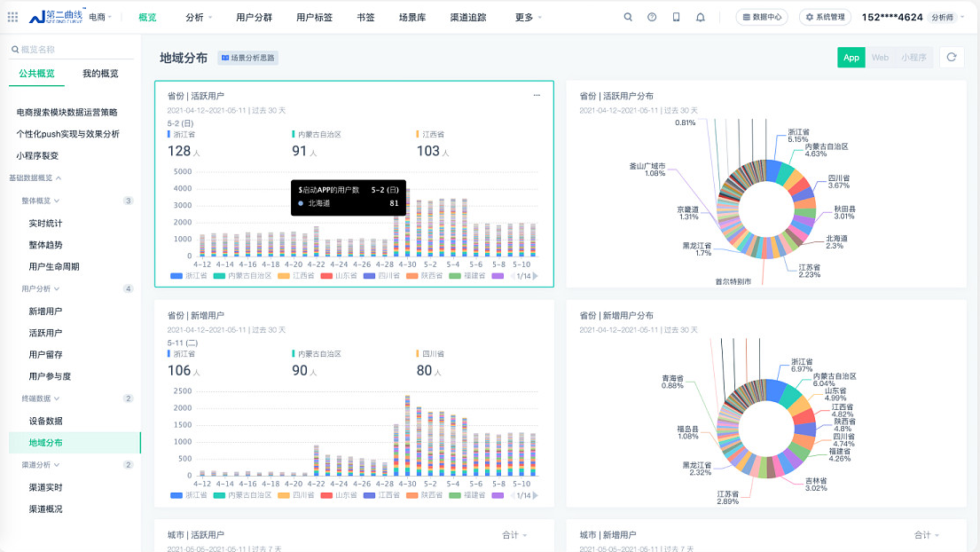Click the 数据中心 button

point(761,17)
